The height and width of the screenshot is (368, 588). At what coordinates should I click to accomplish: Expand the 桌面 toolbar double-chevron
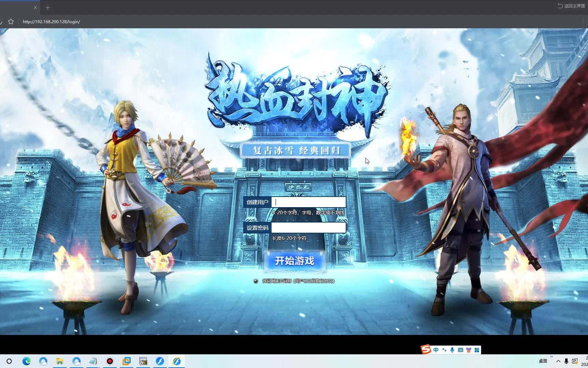[551, 357]
